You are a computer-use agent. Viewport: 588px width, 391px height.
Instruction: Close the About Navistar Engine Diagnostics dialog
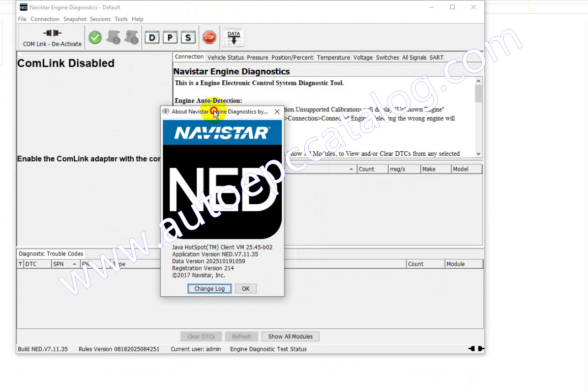(x=277, y=111)
